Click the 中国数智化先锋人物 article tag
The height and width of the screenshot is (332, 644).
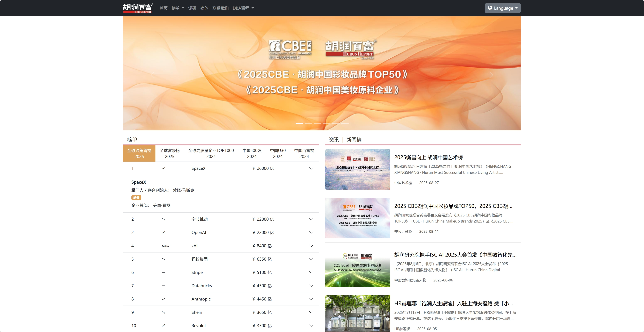pyautogui.click(x=410, y=280)
